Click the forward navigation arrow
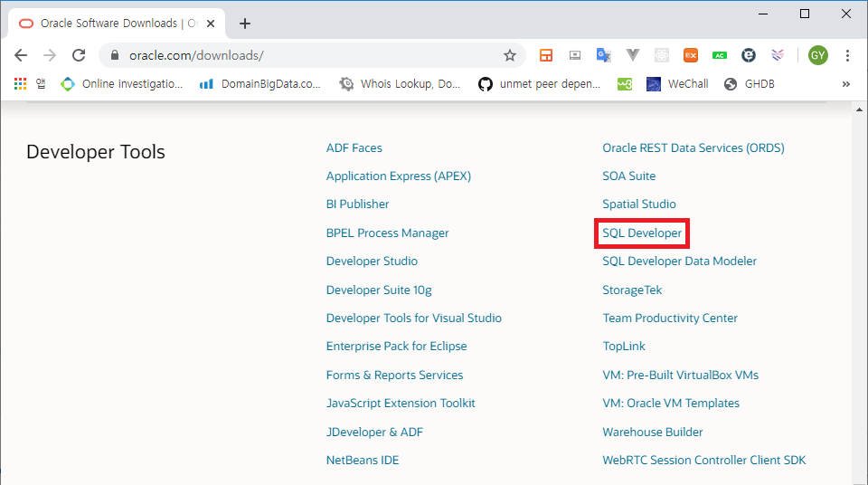This screenshot has height=485, width=868. 50,55
